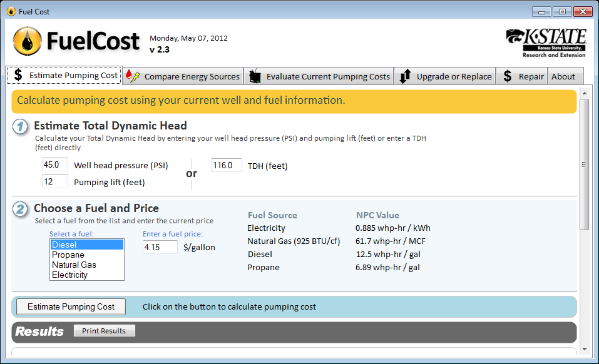
Task: Open the About tab
Action: pyautogui.click(x=565, y=76)
